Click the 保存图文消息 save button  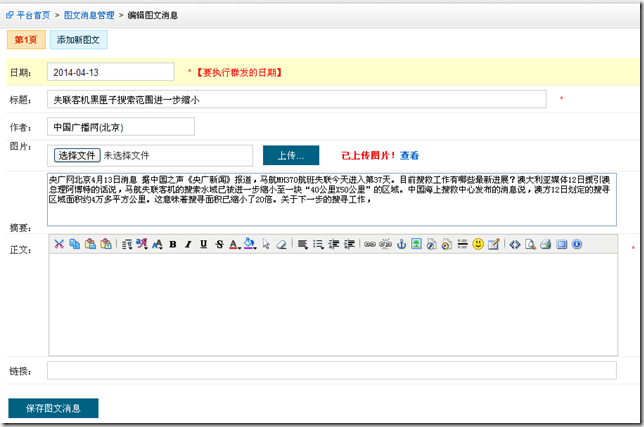coord(53,408)
